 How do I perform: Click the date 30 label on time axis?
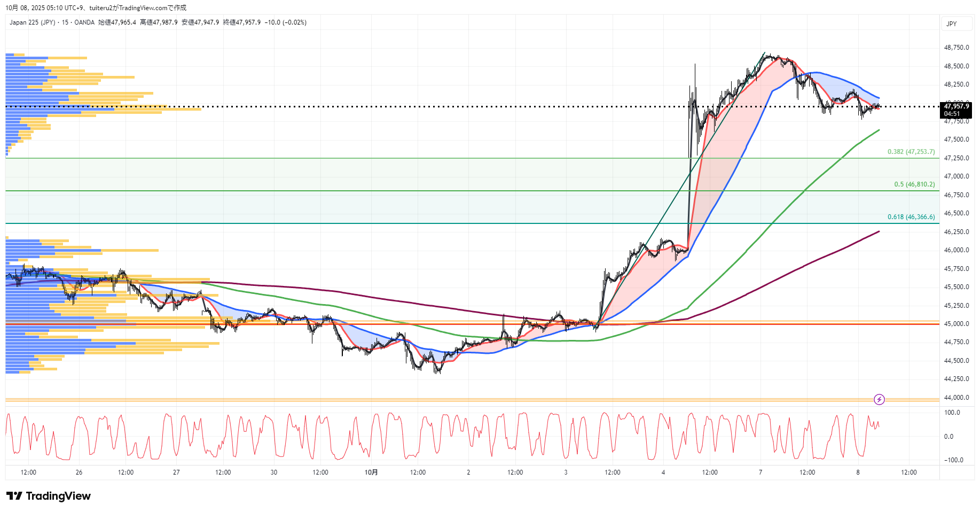[x=274, y=472]
